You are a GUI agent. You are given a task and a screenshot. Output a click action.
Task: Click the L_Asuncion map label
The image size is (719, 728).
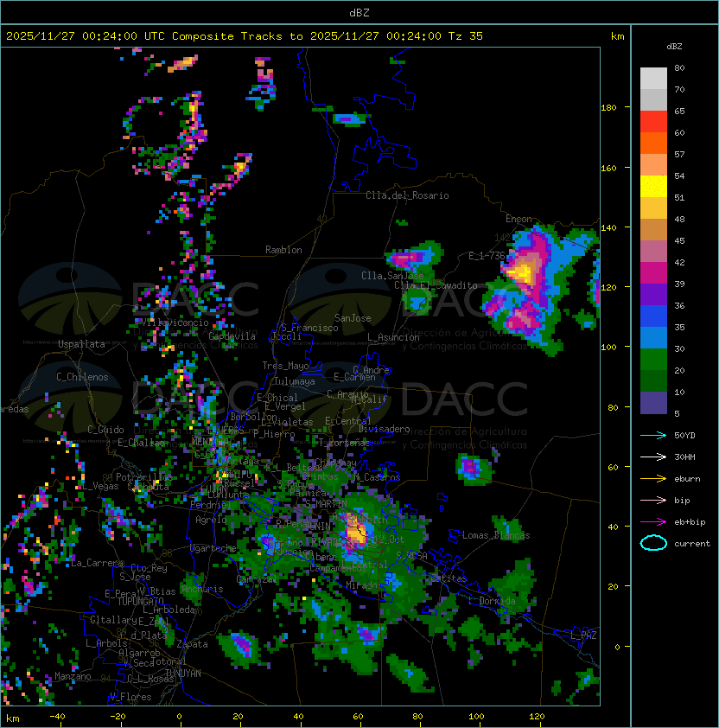click(x=393, y=337)
